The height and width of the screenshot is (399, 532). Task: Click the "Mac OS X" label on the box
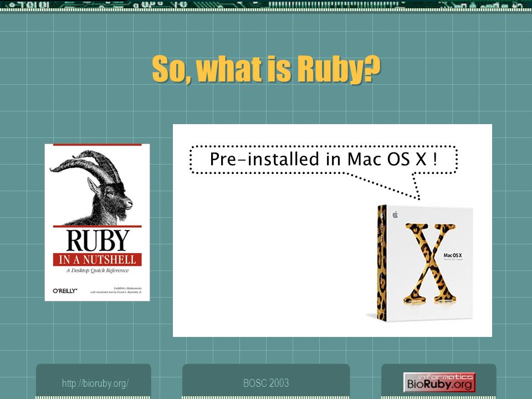[453, 255]
